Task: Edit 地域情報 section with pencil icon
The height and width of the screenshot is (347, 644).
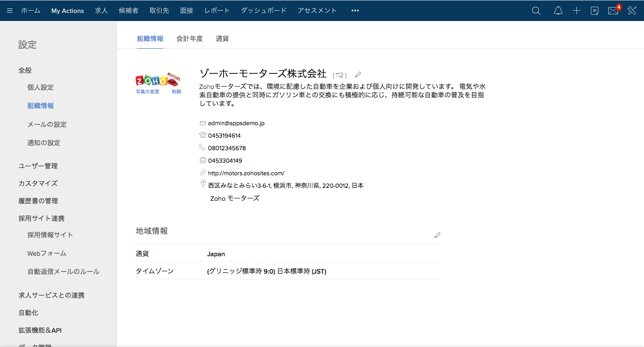Action: pos(437,235)
